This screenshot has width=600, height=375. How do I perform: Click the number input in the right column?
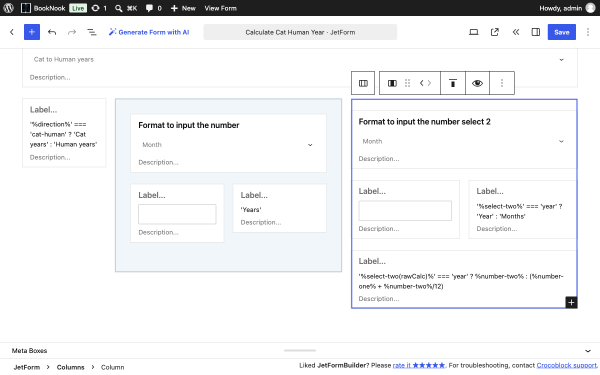405,210
